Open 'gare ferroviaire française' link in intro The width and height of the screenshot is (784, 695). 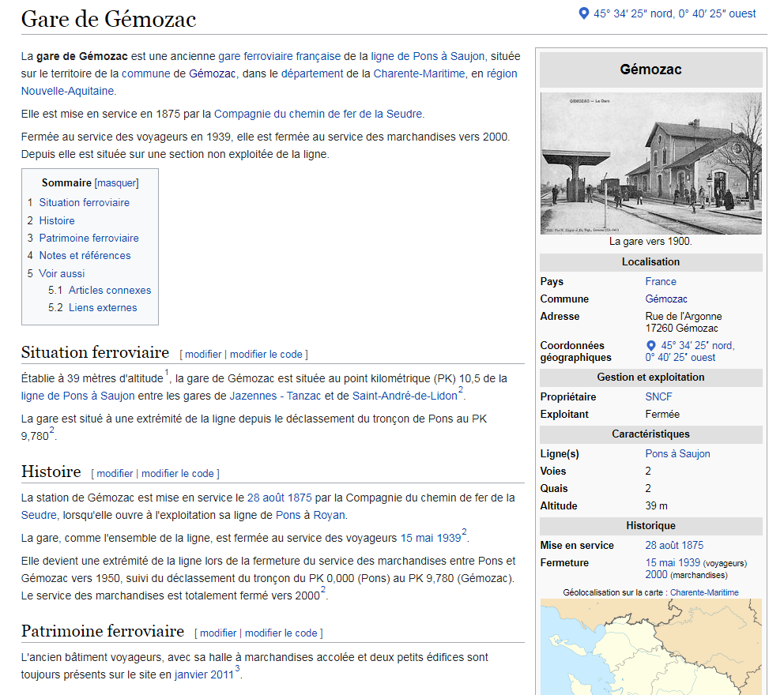[280, 56]
